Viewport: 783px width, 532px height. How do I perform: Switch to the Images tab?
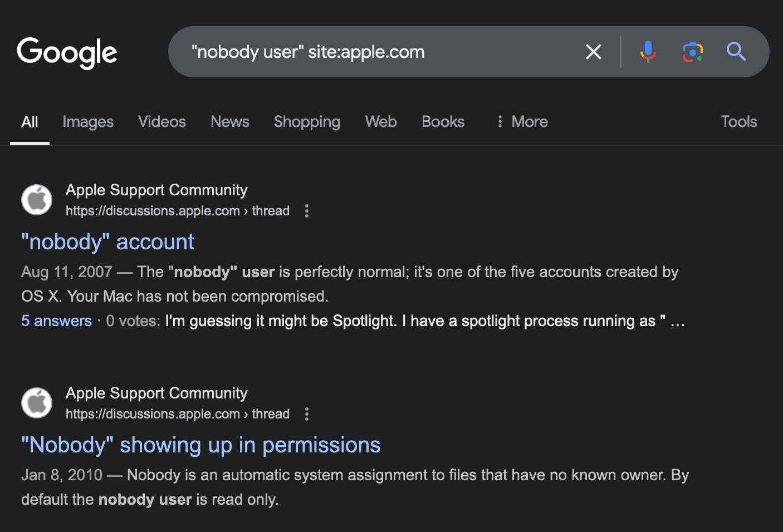(88, 122)
